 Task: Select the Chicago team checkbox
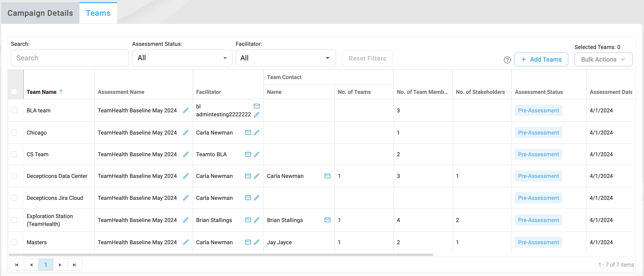tap(14, 132)
